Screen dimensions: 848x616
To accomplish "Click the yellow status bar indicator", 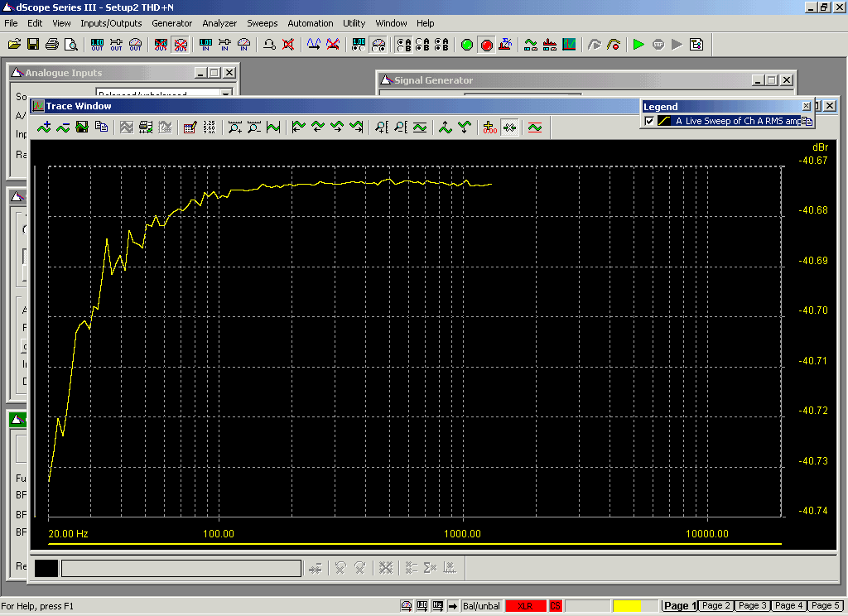I will tap(628, 606).
